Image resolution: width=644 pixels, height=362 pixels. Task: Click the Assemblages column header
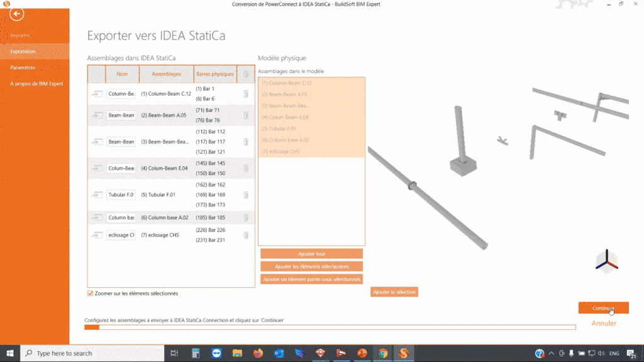(x=166, y=74)
